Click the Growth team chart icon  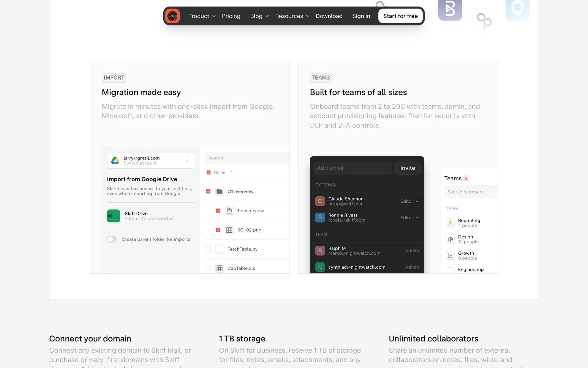pos(450,255)
